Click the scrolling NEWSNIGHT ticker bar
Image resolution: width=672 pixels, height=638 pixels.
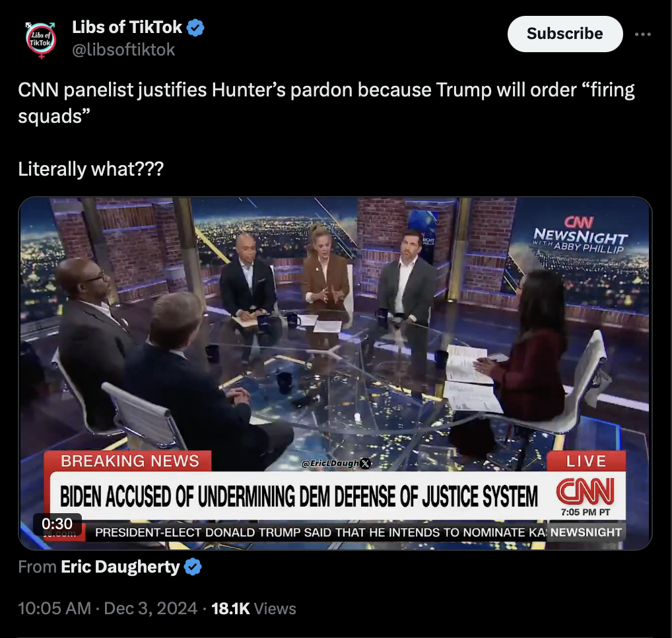coord(355,532)
